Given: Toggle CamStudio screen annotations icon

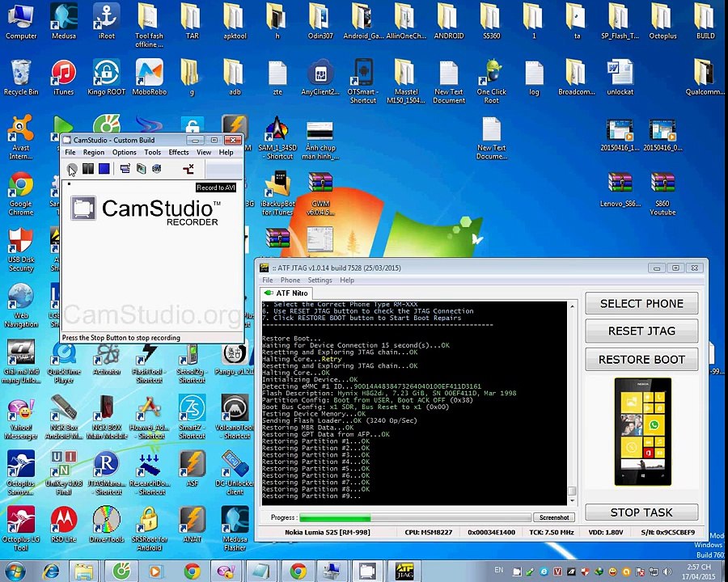Looking at the screenshot, I should [x=125, y=169].
